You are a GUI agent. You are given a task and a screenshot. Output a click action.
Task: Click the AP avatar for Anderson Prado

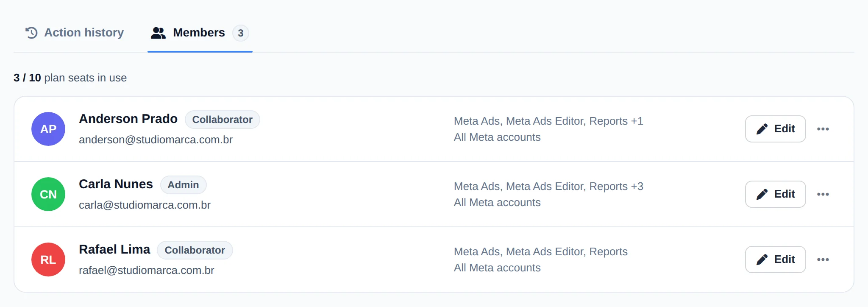(x=48, y=129)
